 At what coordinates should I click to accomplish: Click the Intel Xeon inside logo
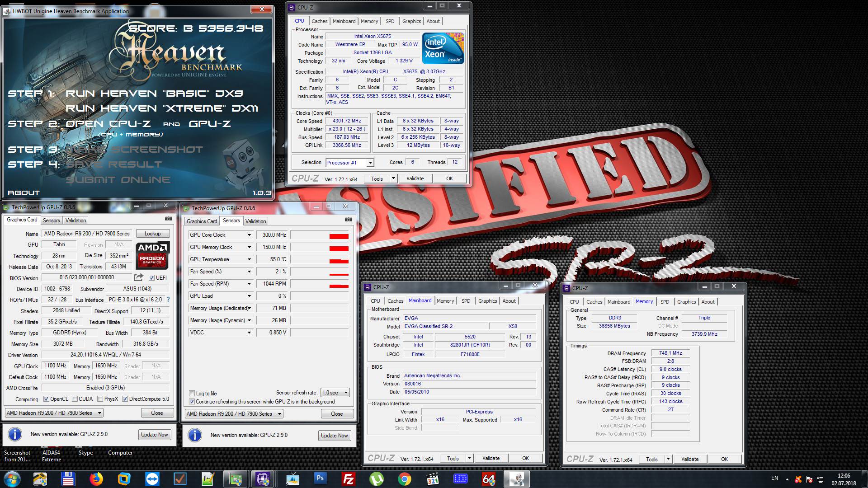pyautogui.click(x=443, y=48)
